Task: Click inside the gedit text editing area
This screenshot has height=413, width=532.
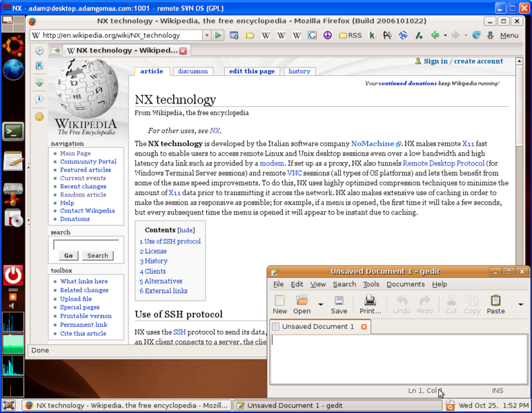Action: pyautogui.click(x=399, y=359)
